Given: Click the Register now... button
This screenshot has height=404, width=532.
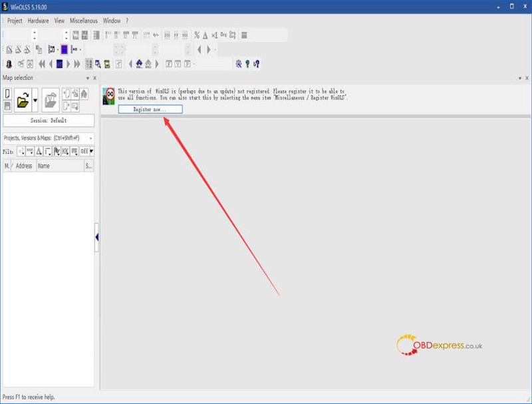Looking at the screenshot, I should tap(150, 109).
